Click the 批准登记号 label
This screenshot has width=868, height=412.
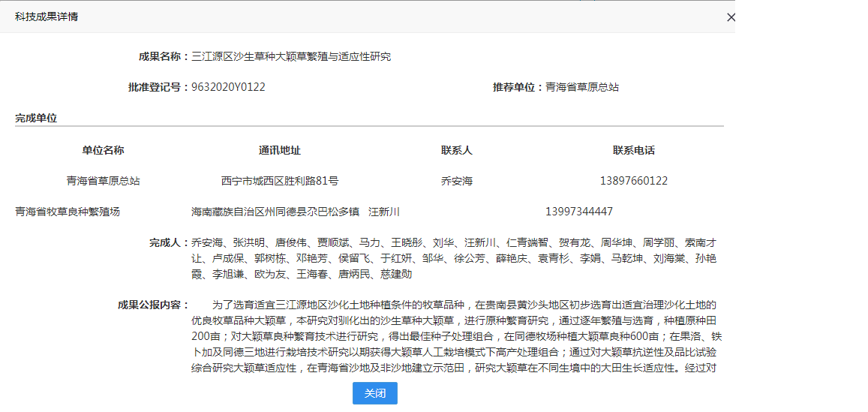(x=158, y=87)
